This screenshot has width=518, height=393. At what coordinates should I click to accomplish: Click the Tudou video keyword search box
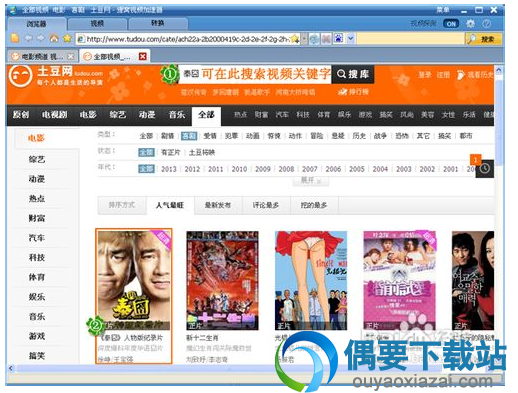[x=256, y=74]
